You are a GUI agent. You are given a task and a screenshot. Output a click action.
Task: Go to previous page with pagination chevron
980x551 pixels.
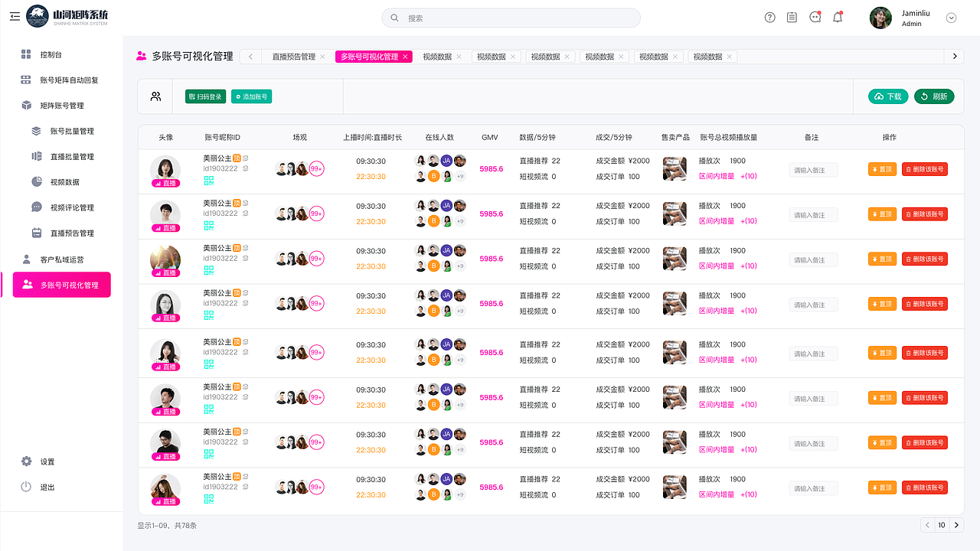coord(927,525)
